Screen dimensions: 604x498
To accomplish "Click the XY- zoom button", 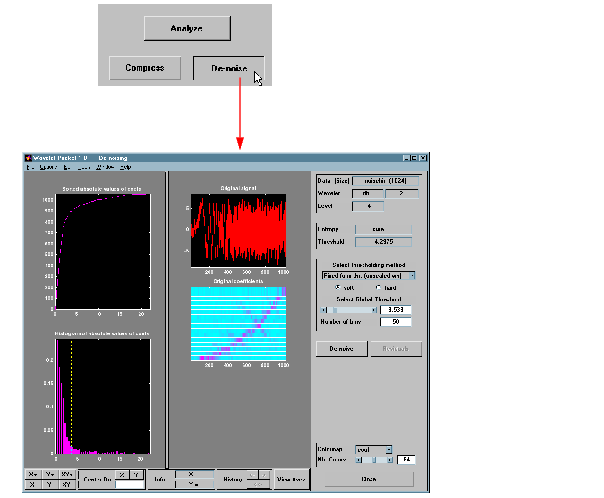I will [x=67, y=484].
